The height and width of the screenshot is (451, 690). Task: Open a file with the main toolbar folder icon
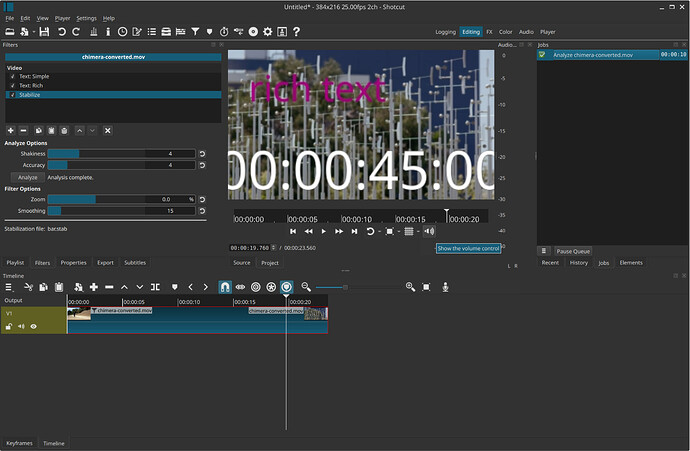point(10,32)
